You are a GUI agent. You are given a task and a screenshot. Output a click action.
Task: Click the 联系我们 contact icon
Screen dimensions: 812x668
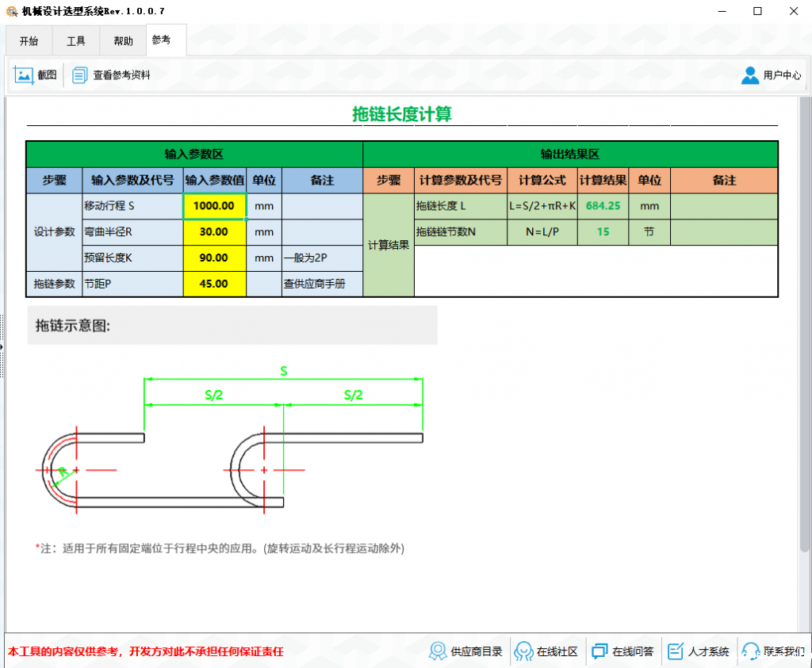click(x=751, y=651)
